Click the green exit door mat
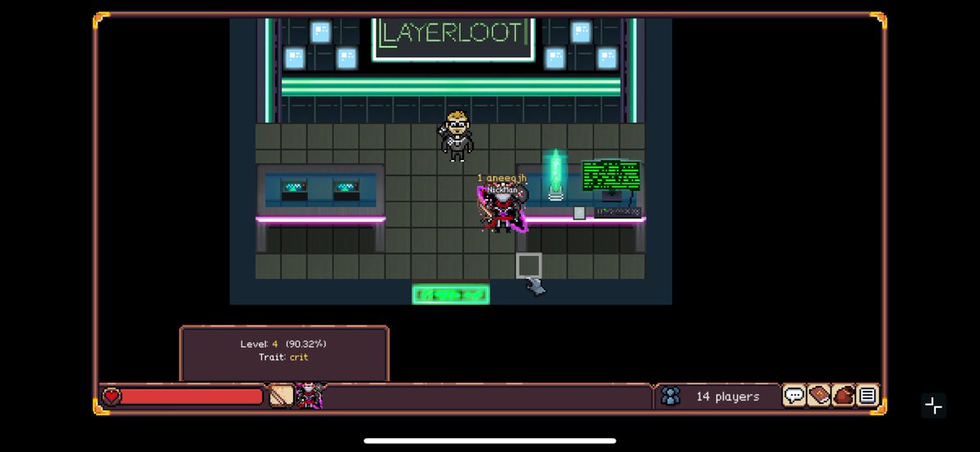 coord(451,294)
